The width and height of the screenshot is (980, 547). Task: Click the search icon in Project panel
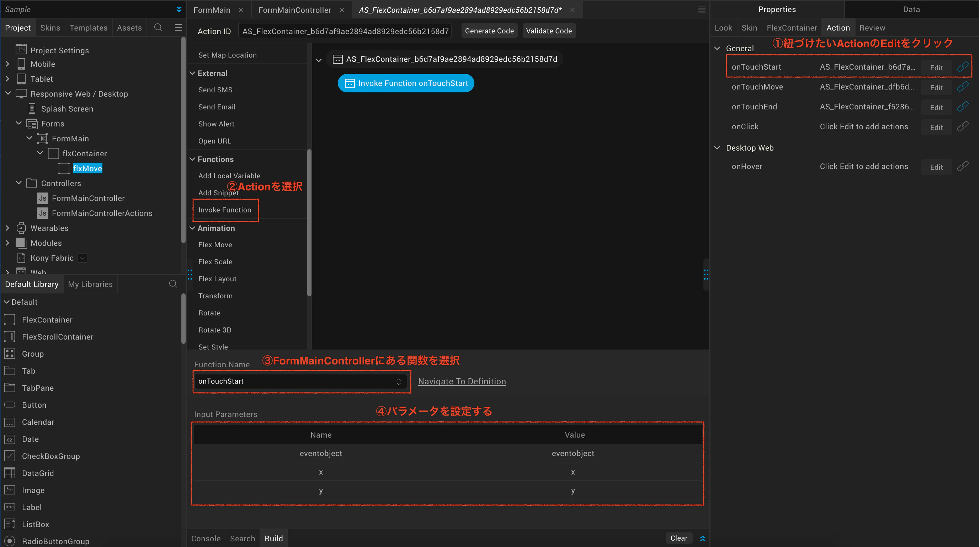(x=158, y=27)
